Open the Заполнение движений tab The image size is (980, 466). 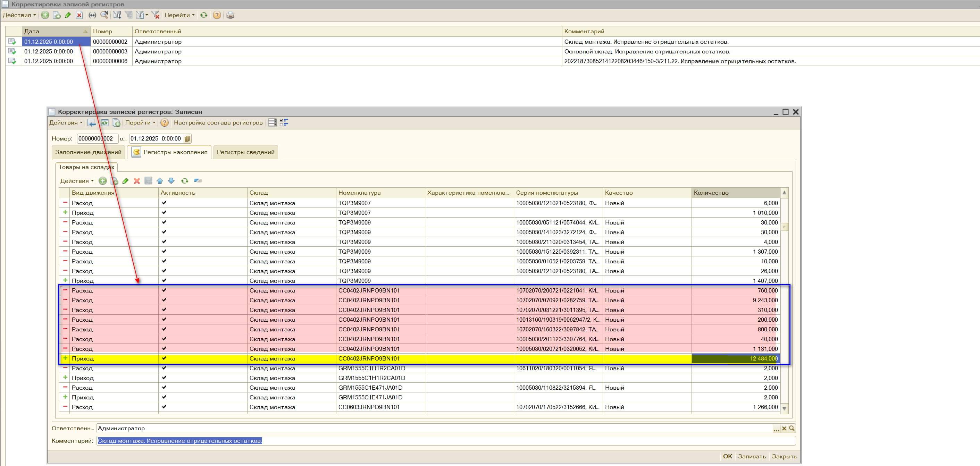(88, 152)
